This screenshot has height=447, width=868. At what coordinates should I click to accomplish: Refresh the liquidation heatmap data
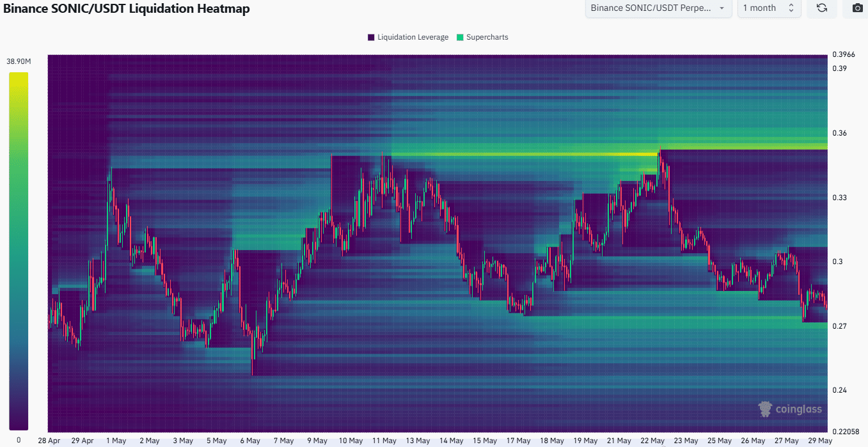822,8
